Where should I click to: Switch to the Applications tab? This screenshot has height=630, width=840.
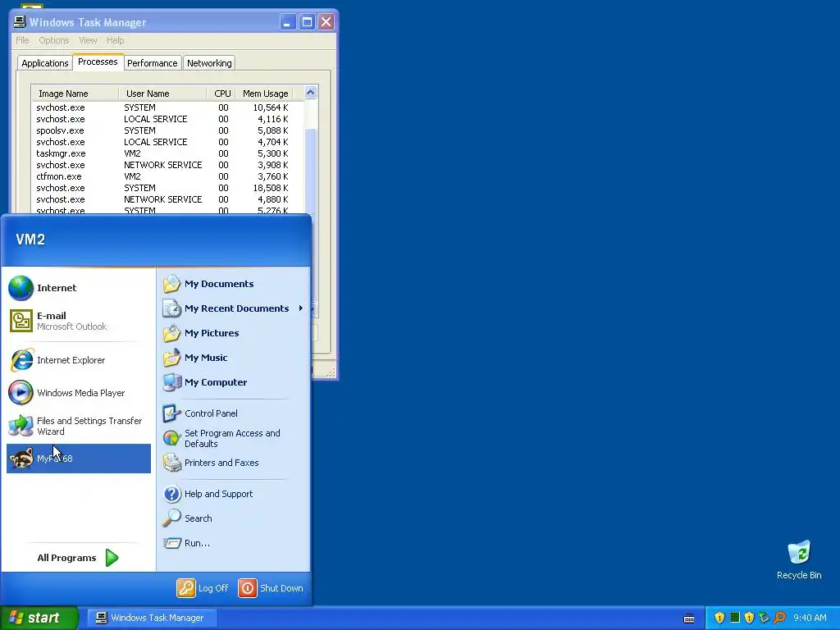tap(45, 63)
